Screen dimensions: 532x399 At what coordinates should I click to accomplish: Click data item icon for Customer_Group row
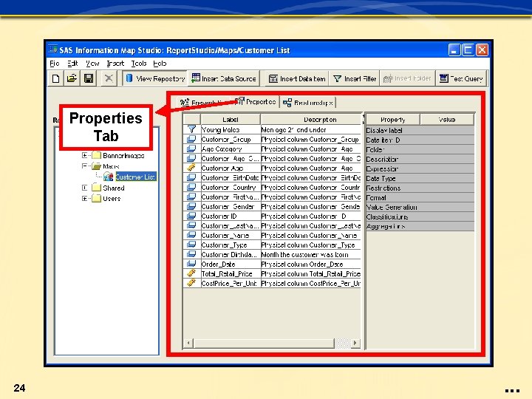click(191, 139)
